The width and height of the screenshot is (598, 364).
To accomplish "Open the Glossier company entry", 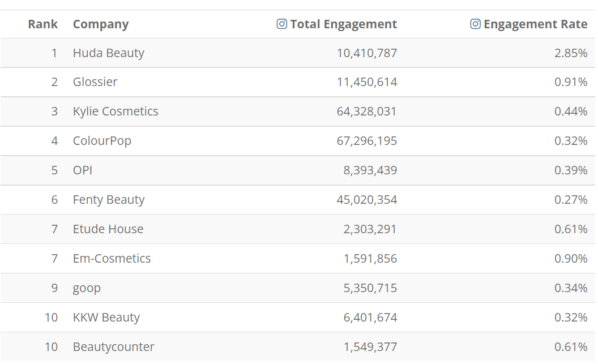I will pyautogui.click(x=95, y=82).
